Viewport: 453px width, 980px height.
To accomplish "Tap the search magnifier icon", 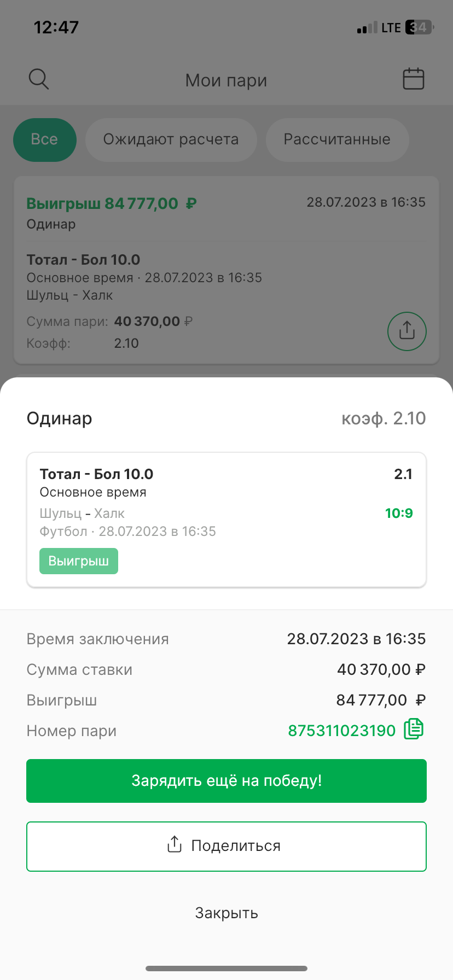I will pyautogui.click(x=39, y=79).
